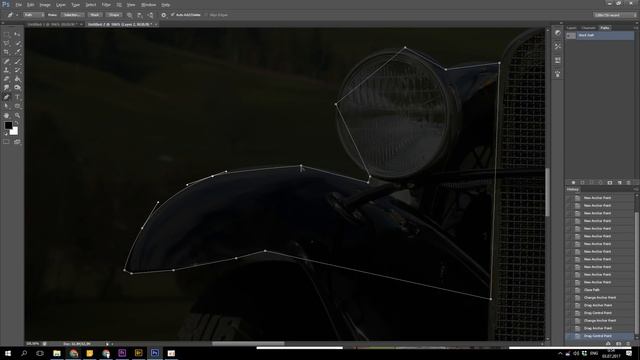Select the Quick Selection tool
This screenshot has width=640, height=360.
(x=17, y=43)
